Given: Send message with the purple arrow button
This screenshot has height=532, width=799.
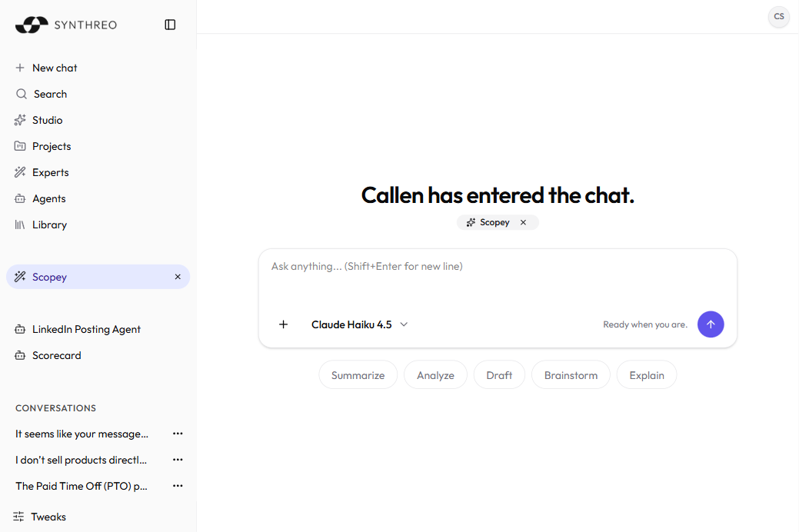Looking at the screenshot, I should [x=711, y=324].
